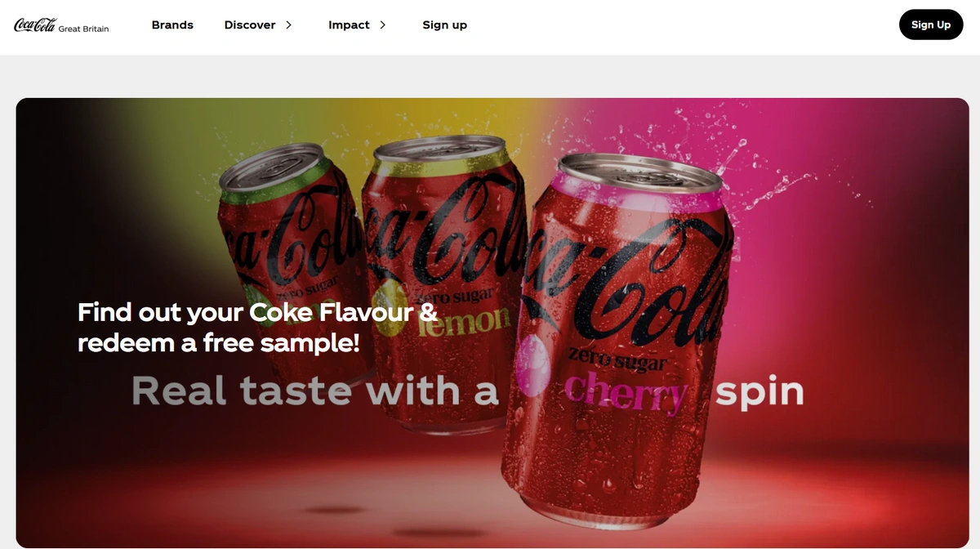Open the Impact navigation item
Screen dimensions: 980x549
(349, 25)
